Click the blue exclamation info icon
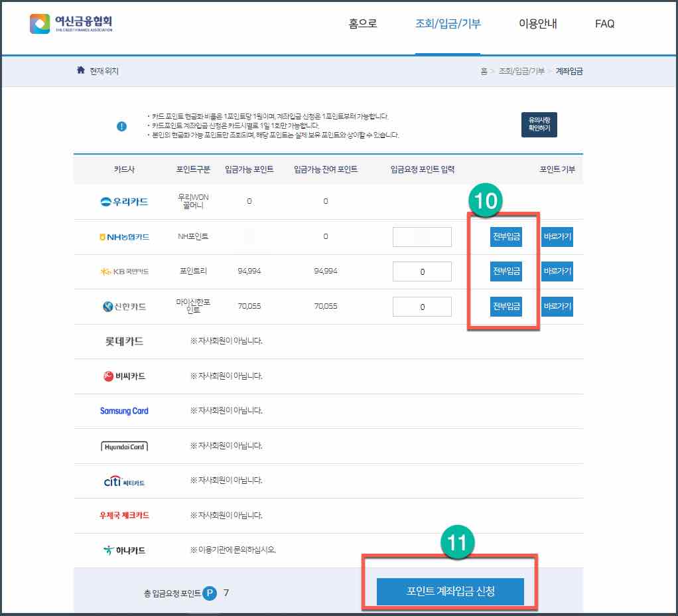 [x=121, y=126]
